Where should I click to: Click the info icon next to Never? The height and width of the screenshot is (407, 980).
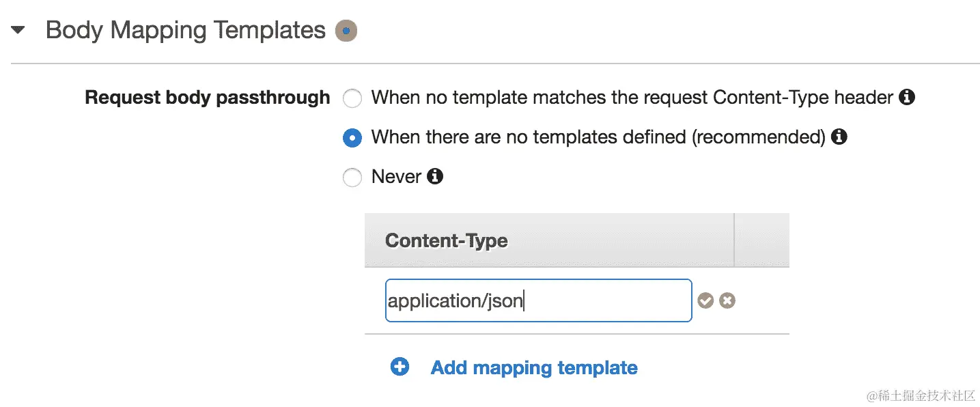(435, 177)
